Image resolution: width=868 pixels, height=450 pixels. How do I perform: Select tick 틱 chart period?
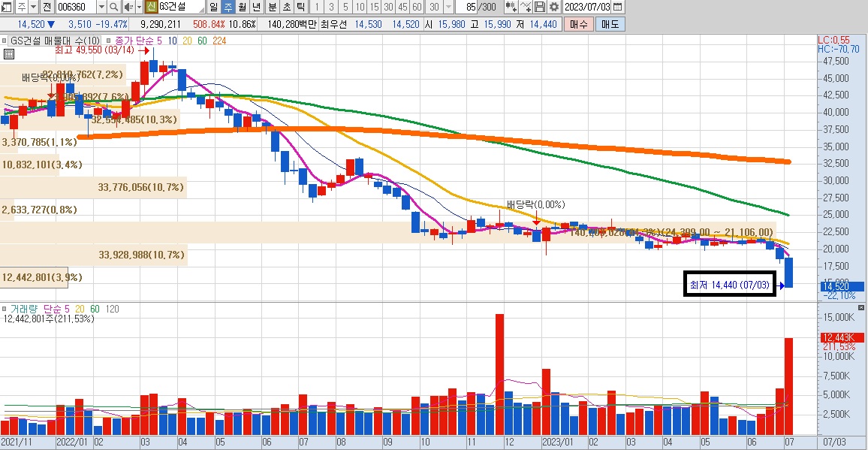pos(300,7)
